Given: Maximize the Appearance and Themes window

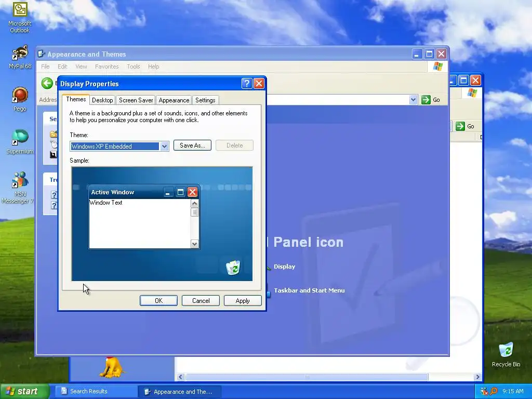Looking at the screenshot, I should (x=429, y=54).
